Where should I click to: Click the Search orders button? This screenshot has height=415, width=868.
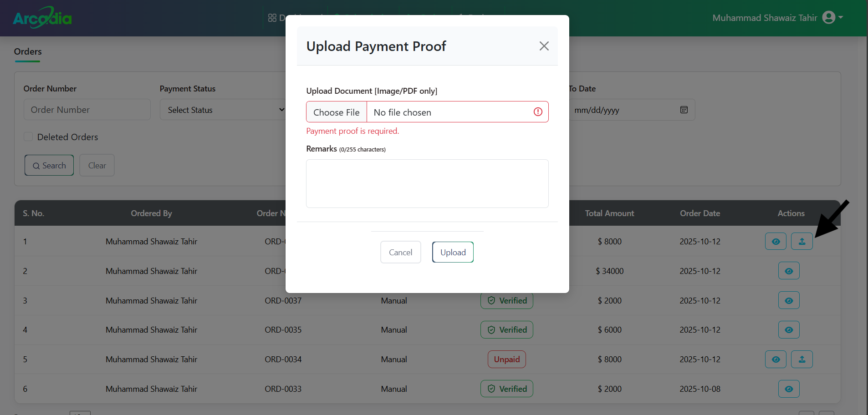(x=49, y=165)
